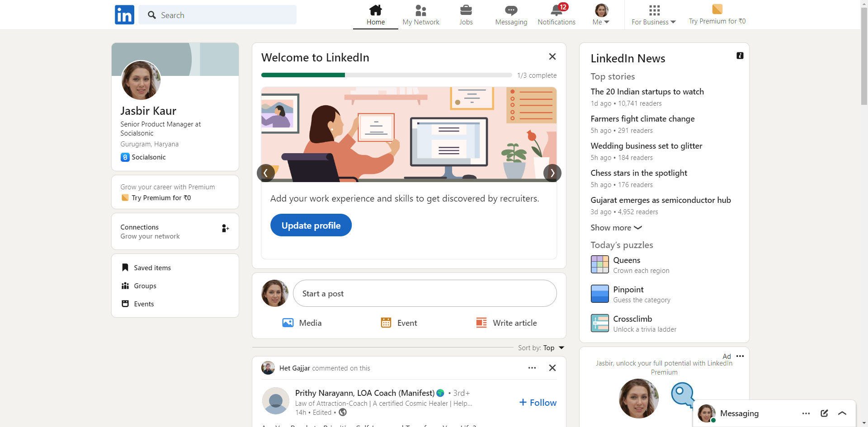
Task: Click the Events calendar icon in sidebar
Action: (125, 304)
